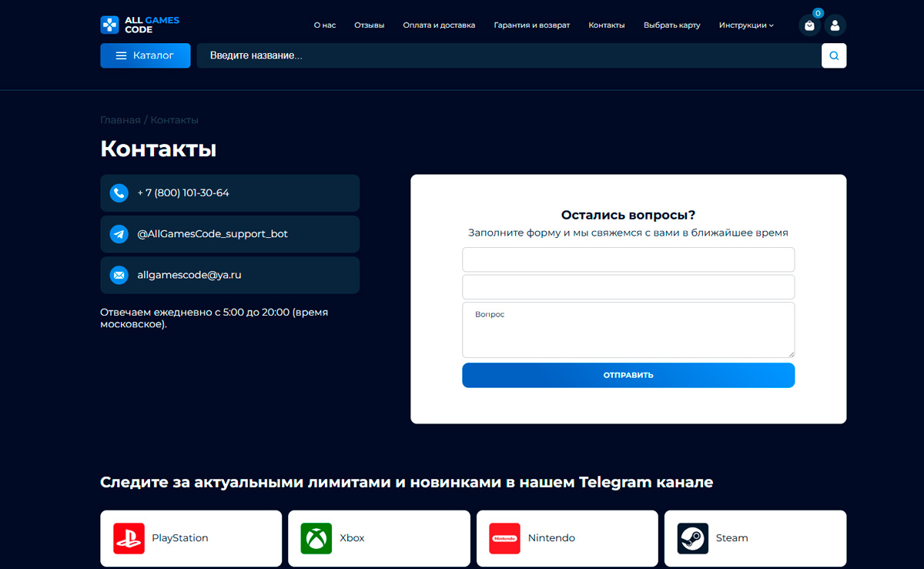The width and height of the screenshot is (924, 569).
Task: Click the Главная breadcrumb link
Action: pyautogui.click(x=120, y=120)
